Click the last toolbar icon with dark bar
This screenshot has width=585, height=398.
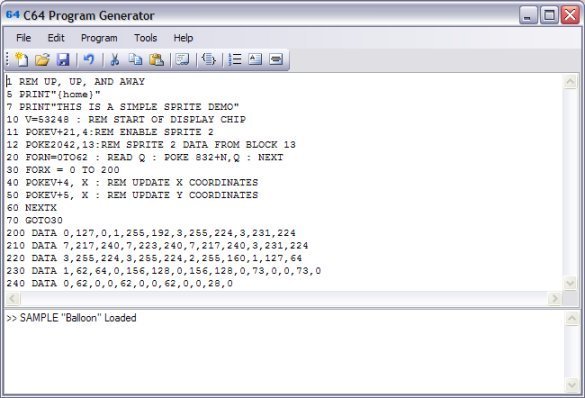coord(276,59)
